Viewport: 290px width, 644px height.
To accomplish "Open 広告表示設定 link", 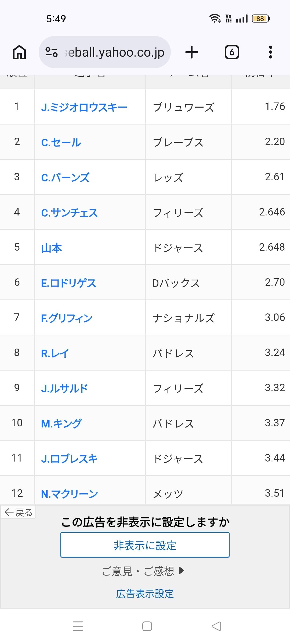I will pyautogui.click(x=145, y=594).
